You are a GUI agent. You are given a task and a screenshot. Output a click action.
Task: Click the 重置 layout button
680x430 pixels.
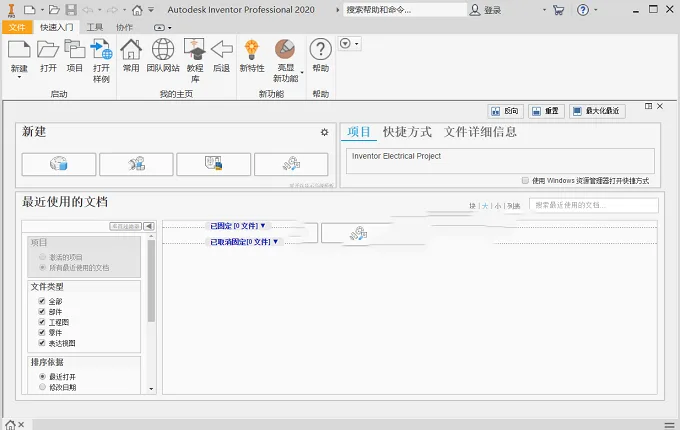(x=546, y=111)
